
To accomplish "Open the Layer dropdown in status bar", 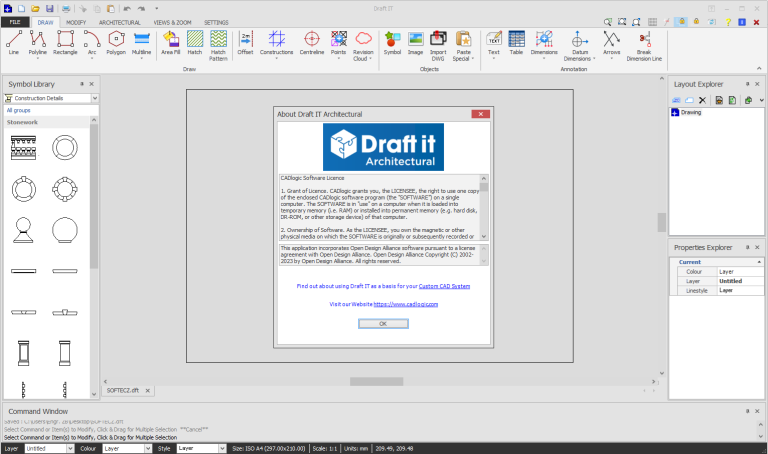I will click(x=71, y=448).
